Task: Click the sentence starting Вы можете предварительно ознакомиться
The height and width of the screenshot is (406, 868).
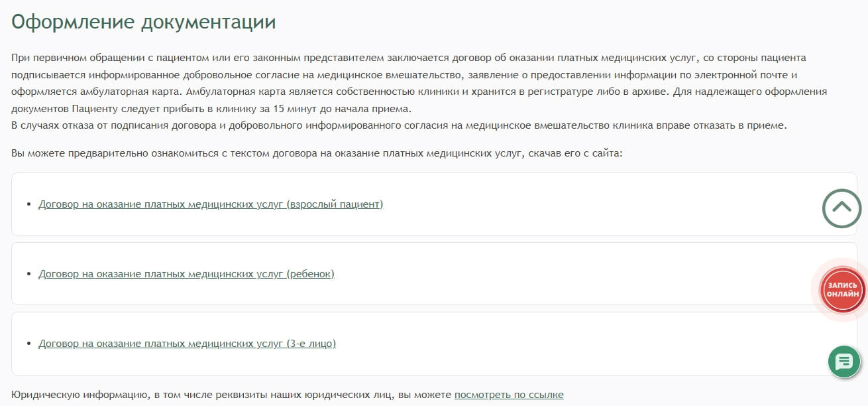Action: click(317, 153)
